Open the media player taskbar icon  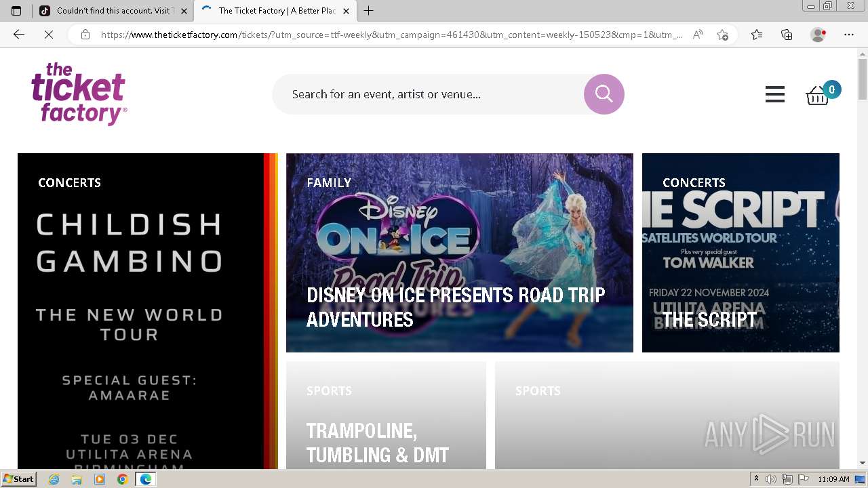pyautogui.click(x=100, y=479)
